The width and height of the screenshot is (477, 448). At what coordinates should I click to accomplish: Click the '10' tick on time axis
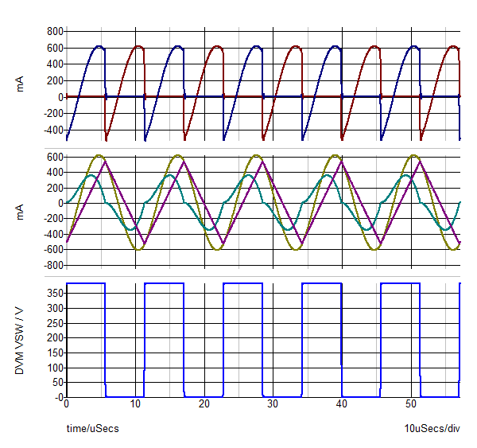(x=135, y=405)
